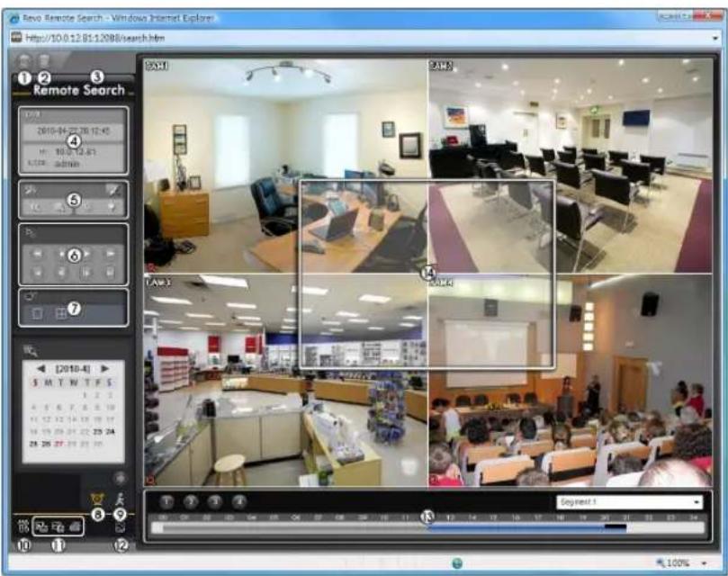Select date 25 in the calendar
This screenshot has height=576, width=728.
[34, 444]
